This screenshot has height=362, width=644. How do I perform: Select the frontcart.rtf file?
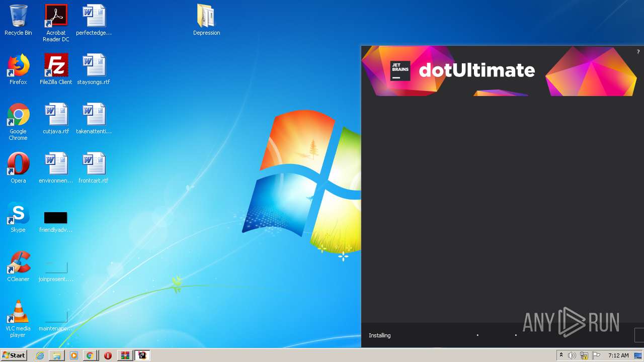pyautogui.click(x=94, y=168)
